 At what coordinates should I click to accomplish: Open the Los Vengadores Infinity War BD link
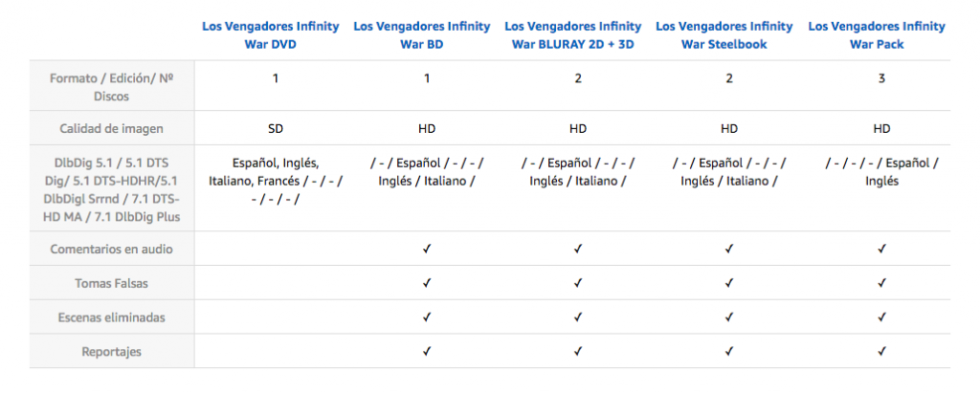pyautogui.click(x=421, y=35)
